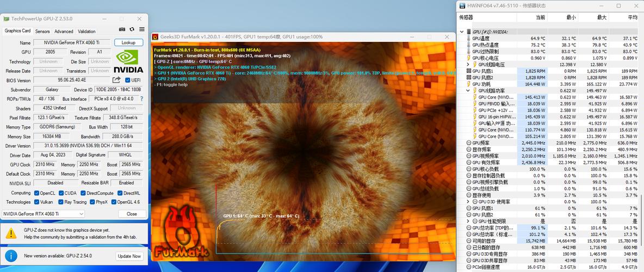Click the Update Now button
The image size is (644, 272).
pyautogui.click(x=129, y=256)
